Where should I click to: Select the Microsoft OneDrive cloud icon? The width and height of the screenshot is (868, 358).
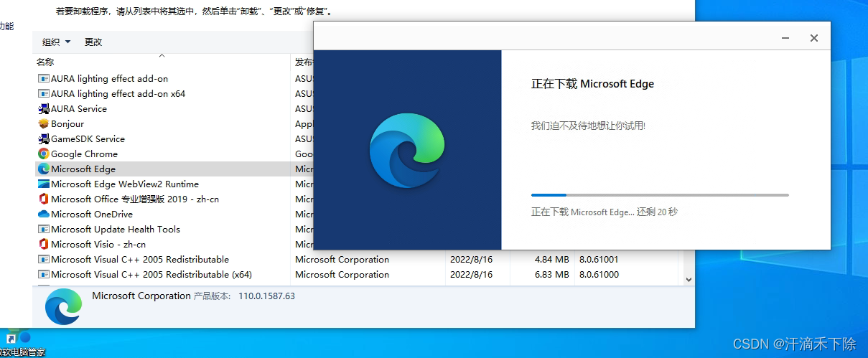tap(43, 215)
